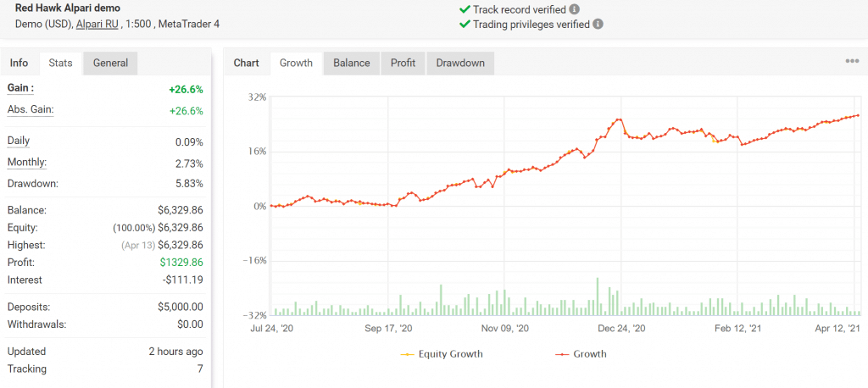The width and height of the screenshot is (868, 388).
Task: Select the Stats tab
Action: click(x=60, y=63)
